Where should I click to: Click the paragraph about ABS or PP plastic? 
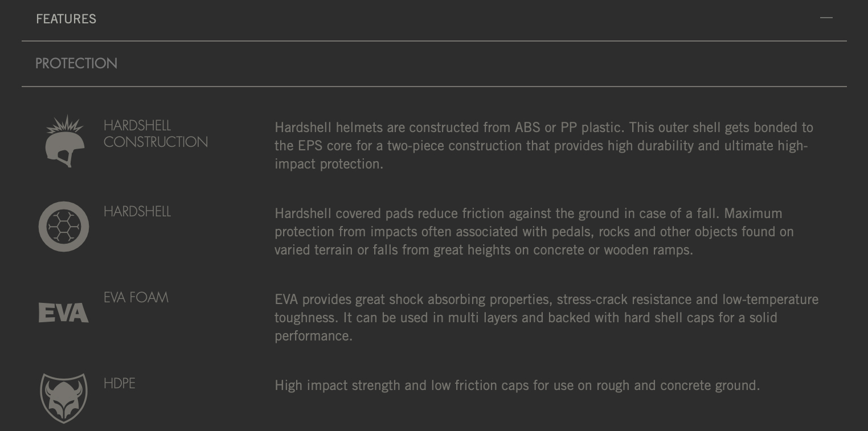click(544, 146)
